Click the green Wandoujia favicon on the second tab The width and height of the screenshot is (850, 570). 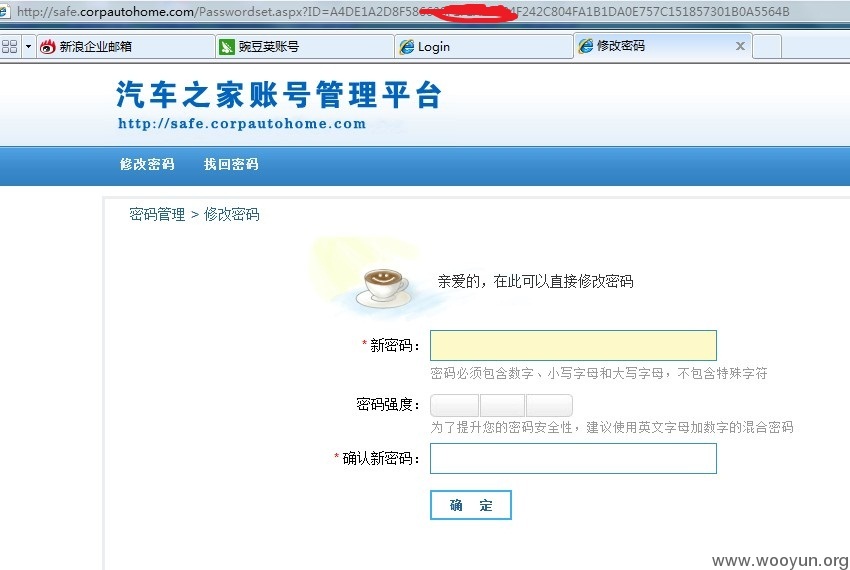tap(227, 47)
